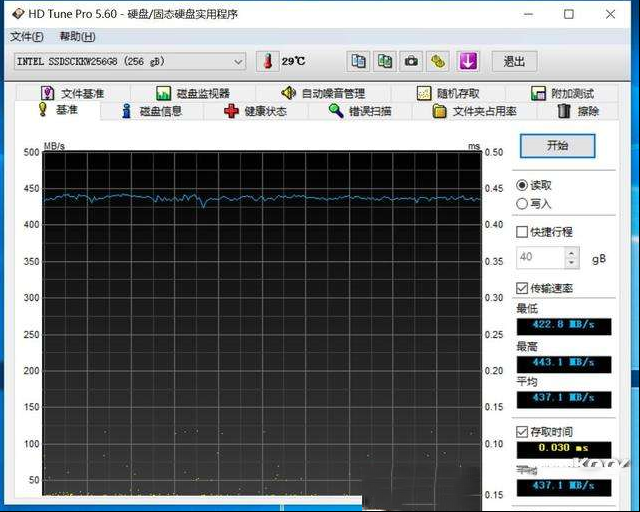Click the maximum value 443.1 MB/s
This screenshot has width=640, height=512.
pyautogui.click(x=564, y=364)
